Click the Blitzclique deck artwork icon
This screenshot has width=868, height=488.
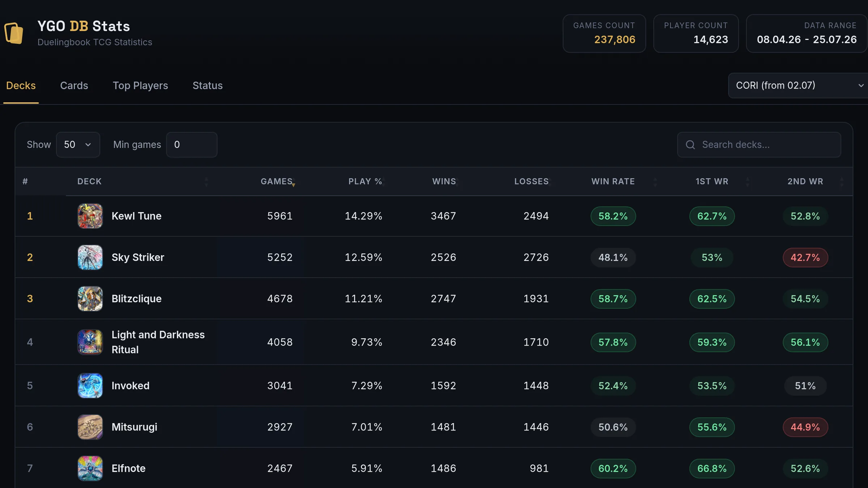[90, 299]
